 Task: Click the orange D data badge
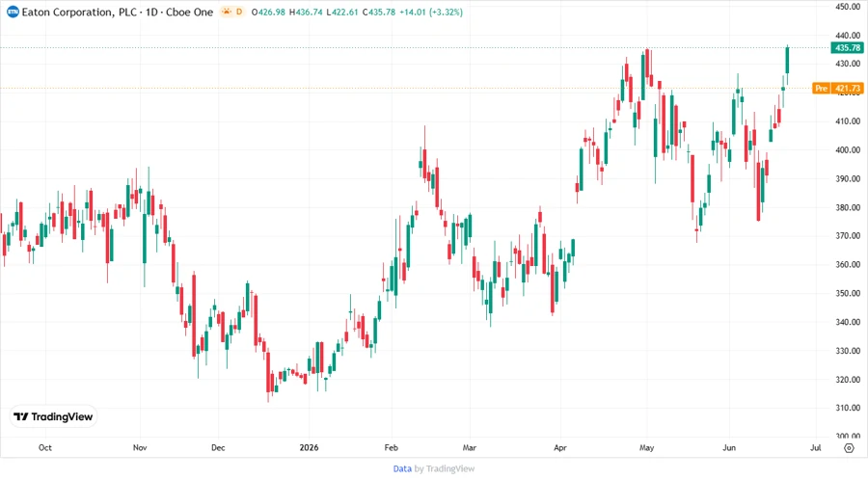click(x=239, y=12)
